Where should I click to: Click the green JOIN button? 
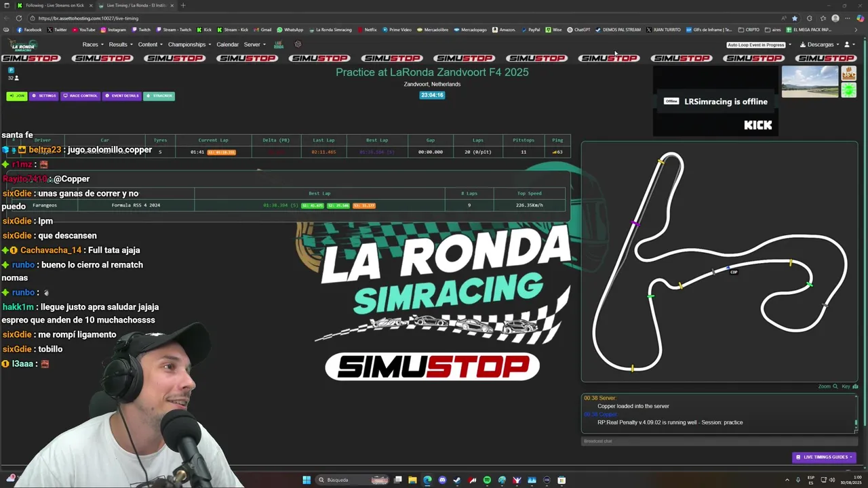(x=17, y=96)
